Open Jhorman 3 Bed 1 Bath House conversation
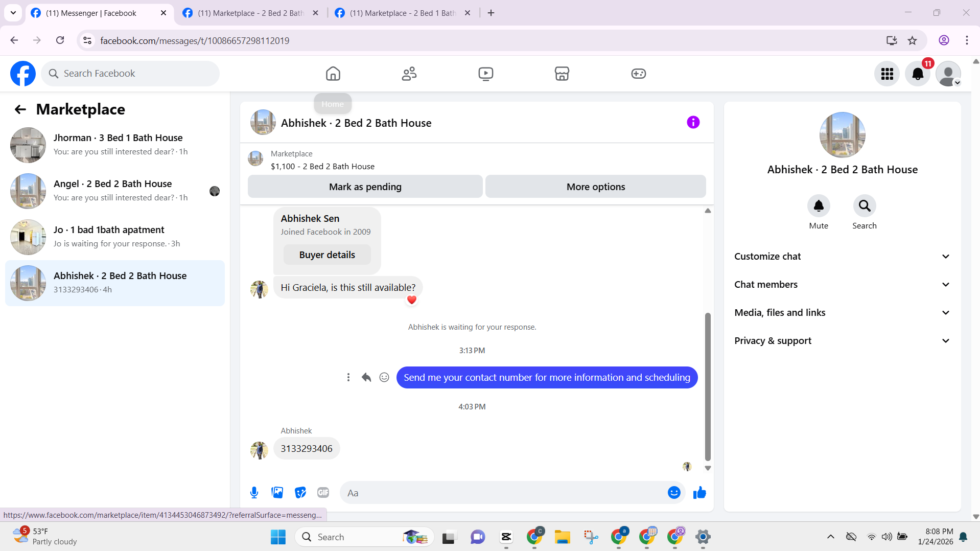Image resolution: width=980 pixels, height=551 pixels. point(115,145)
